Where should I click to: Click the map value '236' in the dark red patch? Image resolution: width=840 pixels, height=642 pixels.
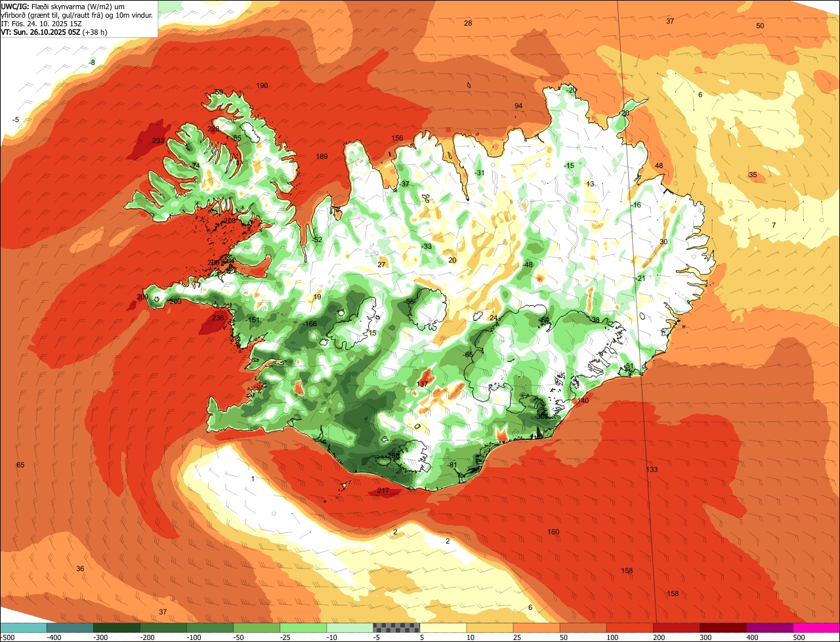point(219,318)
